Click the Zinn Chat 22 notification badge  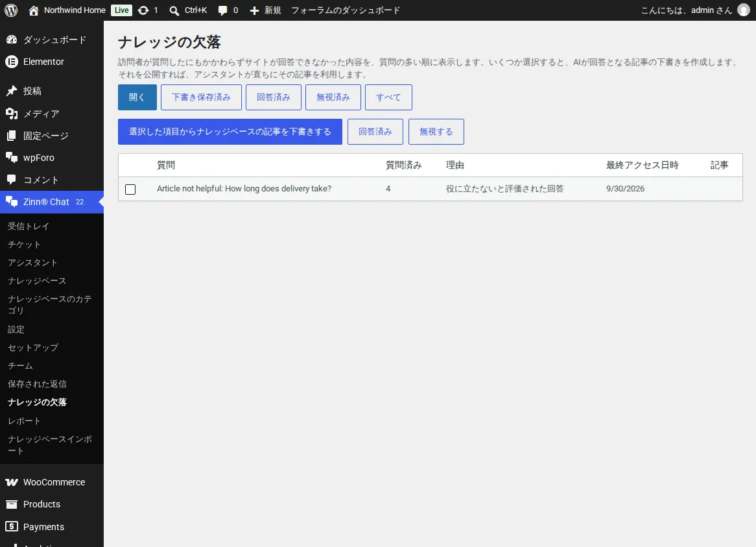click(x=80, y=202)
